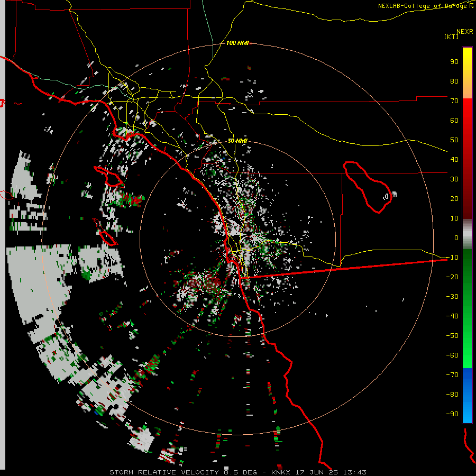Click the 100 NMI range ring label
The height and width of the screenshot is (476, 476).
[237, 43]
